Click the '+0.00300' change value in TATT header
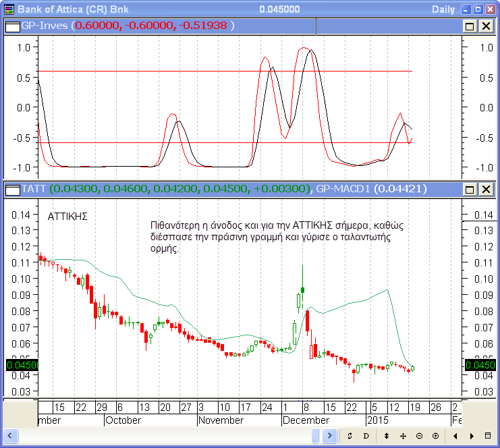 point(280,189)
